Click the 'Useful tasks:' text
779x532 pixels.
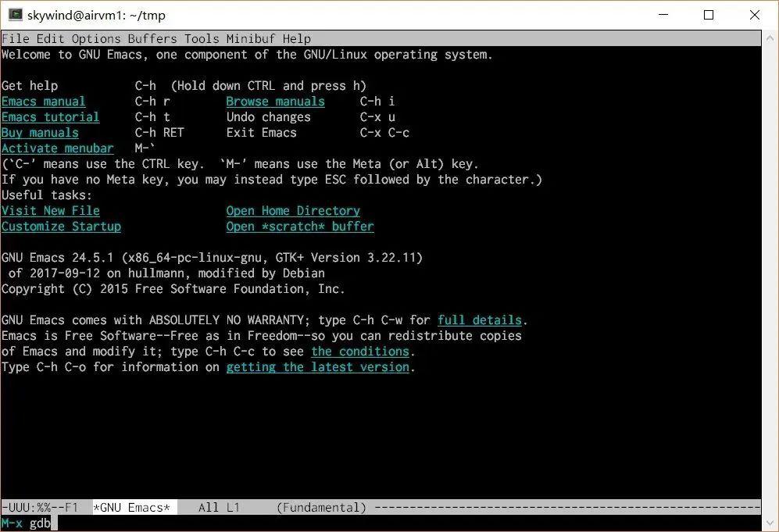pyautogui.click(x=47, y=195)
